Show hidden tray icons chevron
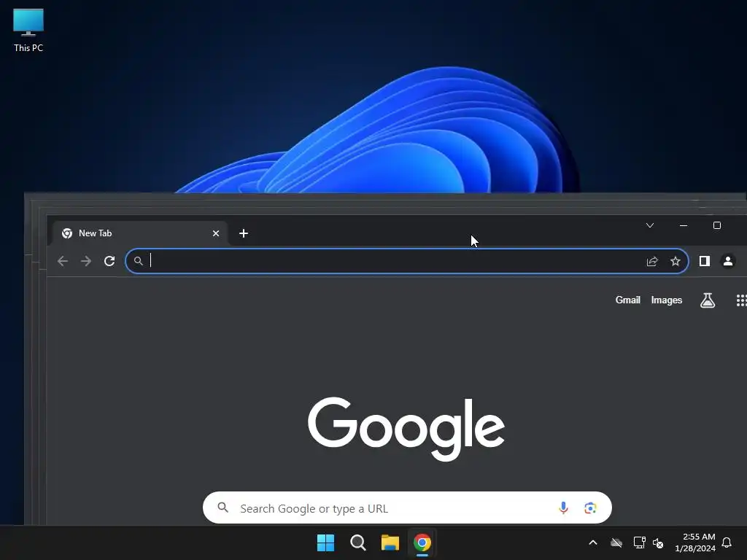 point(593,542)
